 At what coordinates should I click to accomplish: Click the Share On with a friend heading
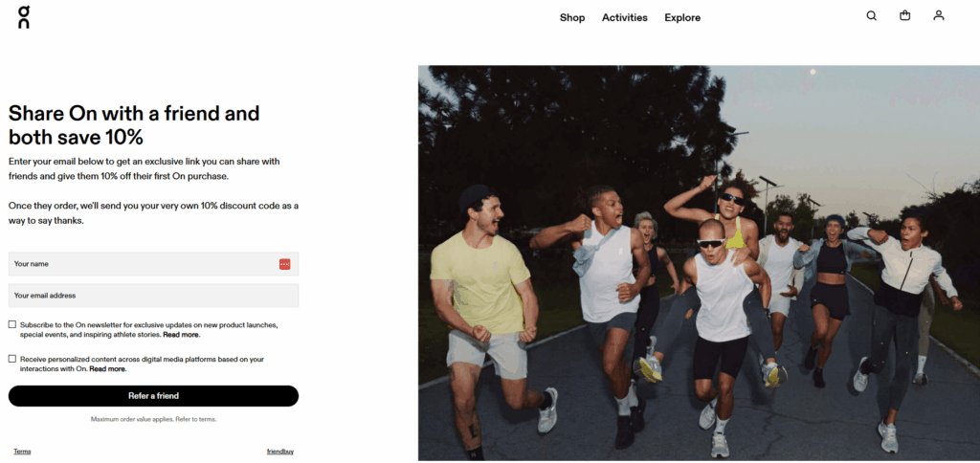134,125
